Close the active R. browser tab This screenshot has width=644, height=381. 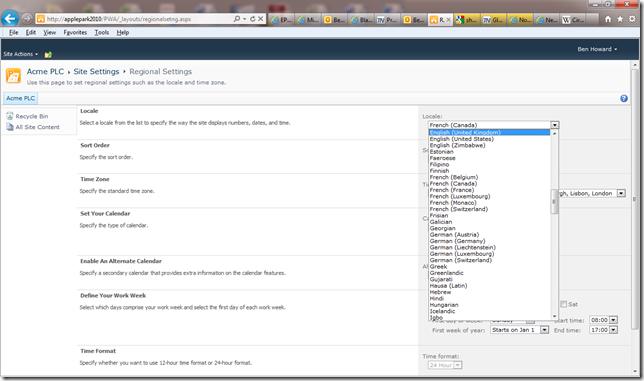click(x=448, y=19)
